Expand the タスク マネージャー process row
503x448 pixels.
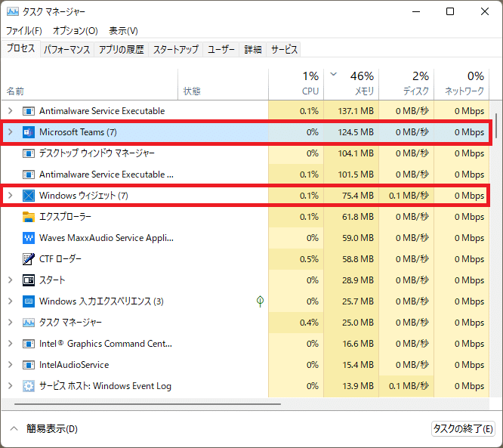pyautogui.click(x=11, y=323)
